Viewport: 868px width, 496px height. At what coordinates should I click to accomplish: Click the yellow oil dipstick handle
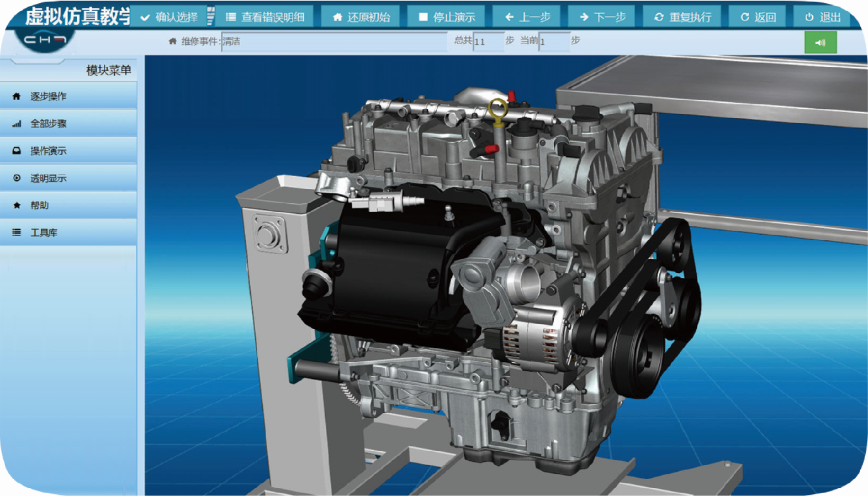point(497,109)
